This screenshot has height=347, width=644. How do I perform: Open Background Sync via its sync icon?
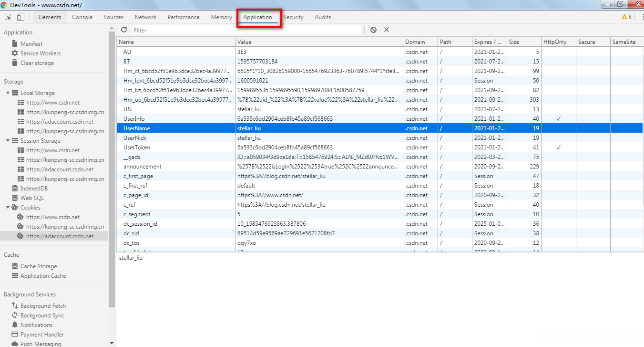click(x=15, y=315)
